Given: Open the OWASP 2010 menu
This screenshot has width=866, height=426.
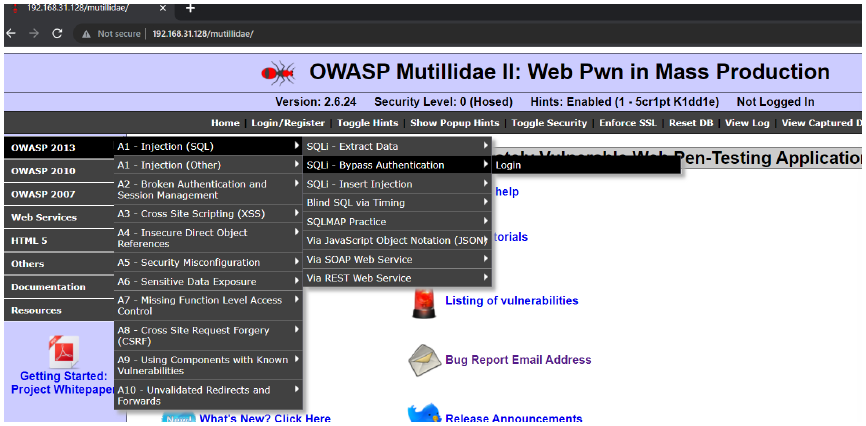Looking at the screenshot, I should point(59,171).
